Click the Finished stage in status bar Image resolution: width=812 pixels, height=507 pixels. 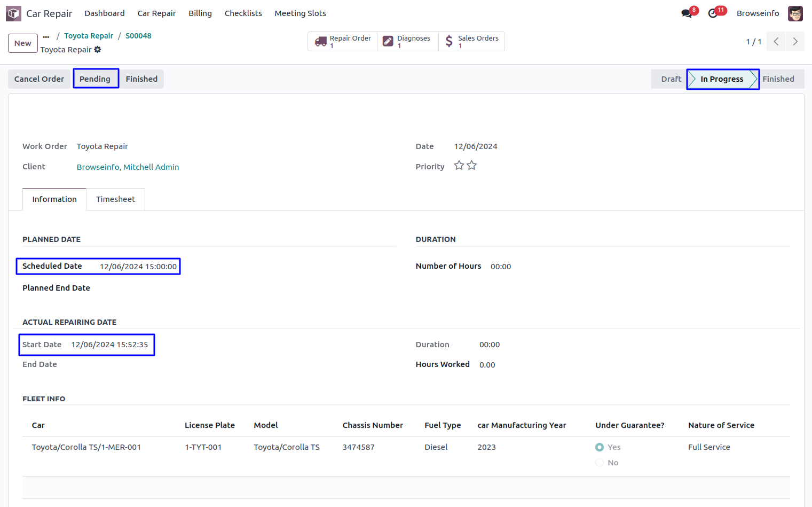tap(778, 79)
